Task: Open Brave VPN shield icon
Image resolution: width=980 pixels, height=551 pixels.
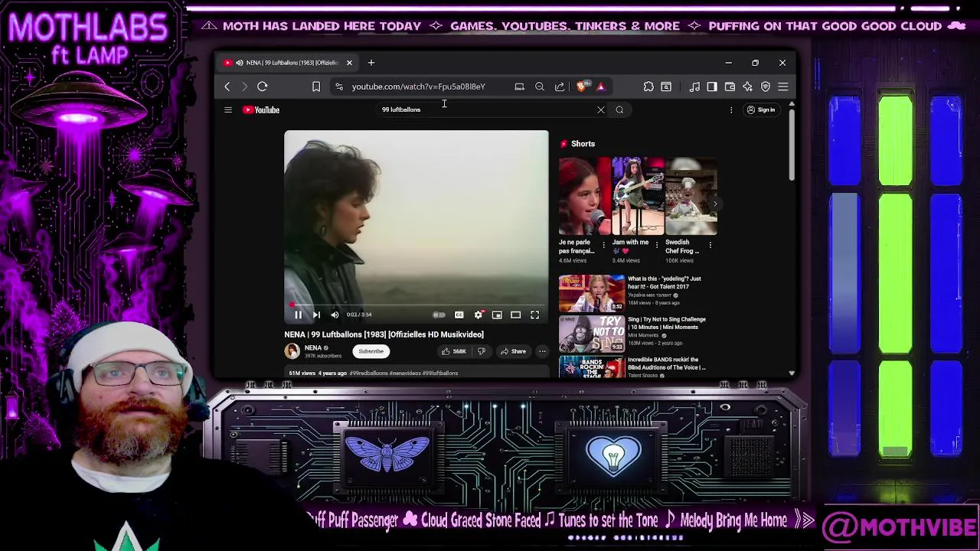Action: 765,86
